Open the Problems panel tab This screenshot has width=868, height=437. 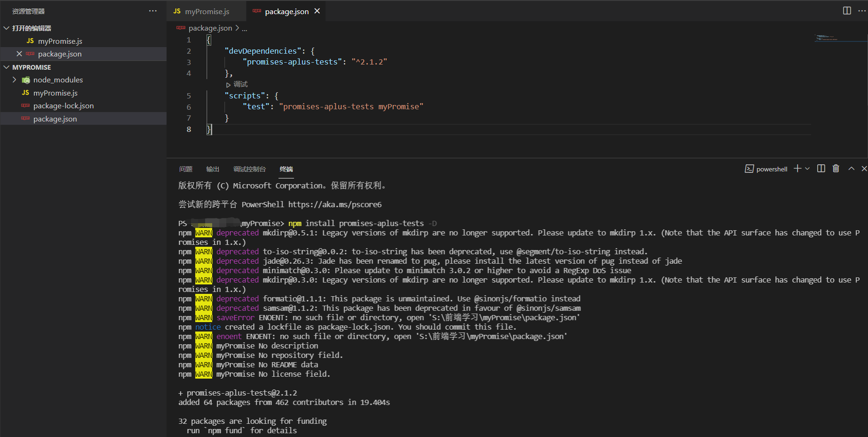[x=186, y=169]
